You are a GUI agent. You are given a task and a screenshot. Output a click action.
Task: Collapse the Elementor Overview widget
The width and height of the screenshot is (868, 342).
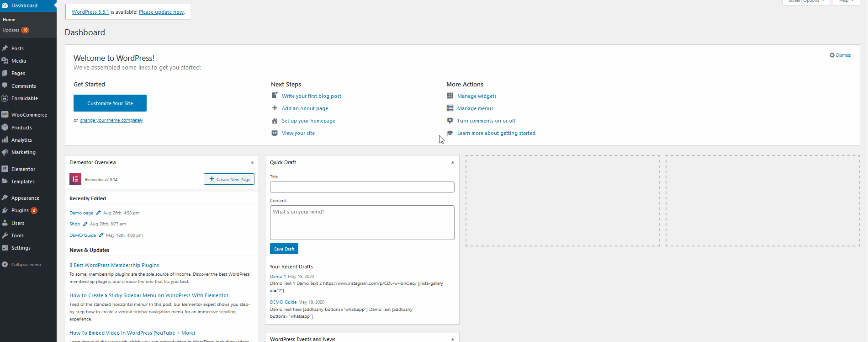[252, 162]
